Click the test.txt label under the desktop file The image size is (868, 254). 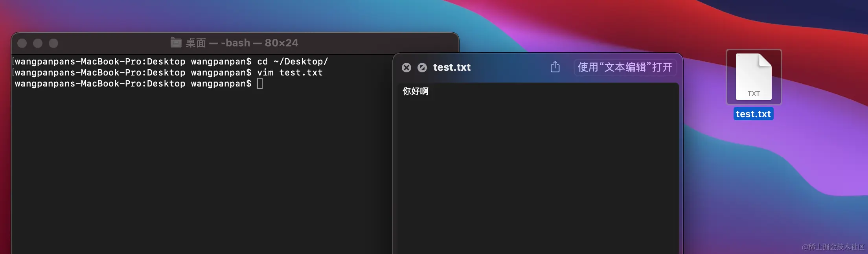pos(753,114)
